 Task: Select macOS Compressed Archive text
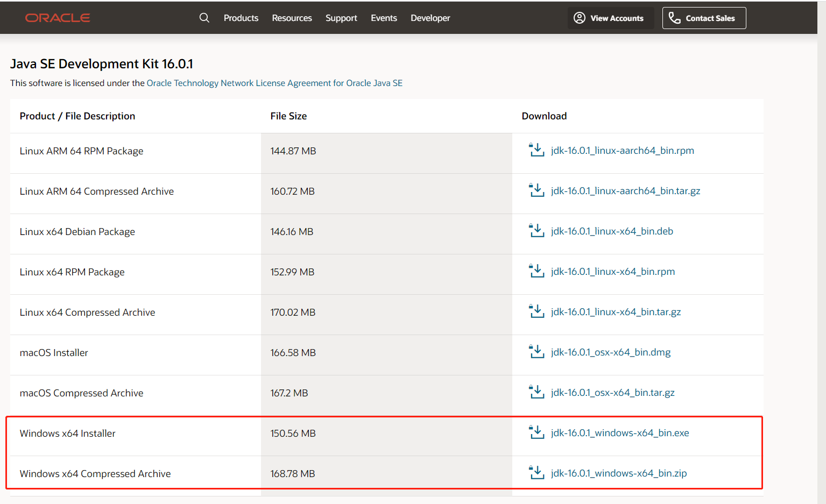tap(82, 393)
